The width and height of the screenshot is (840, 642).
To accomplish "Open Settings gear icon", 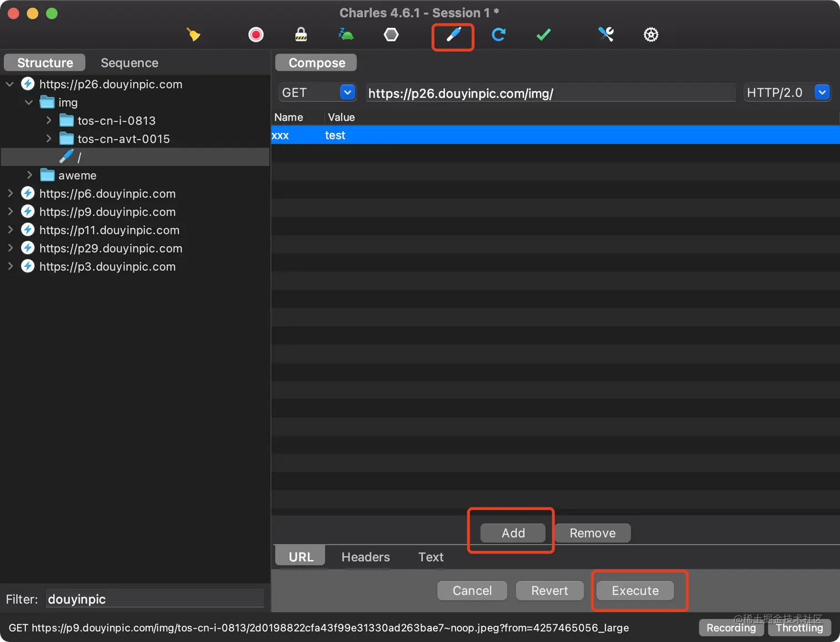I will click(x=651, y=35).
